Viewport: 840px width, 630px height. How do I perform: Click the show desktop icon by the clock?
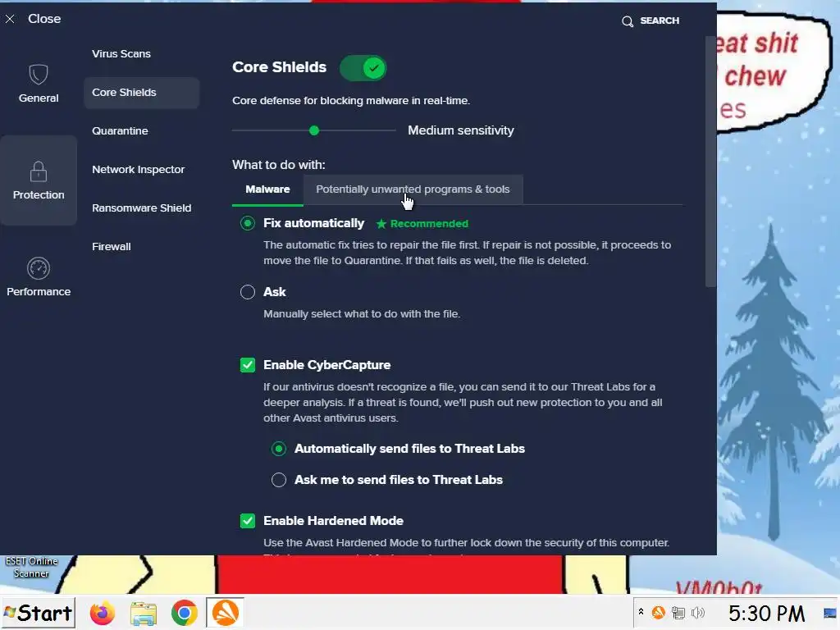pos(830,613)
